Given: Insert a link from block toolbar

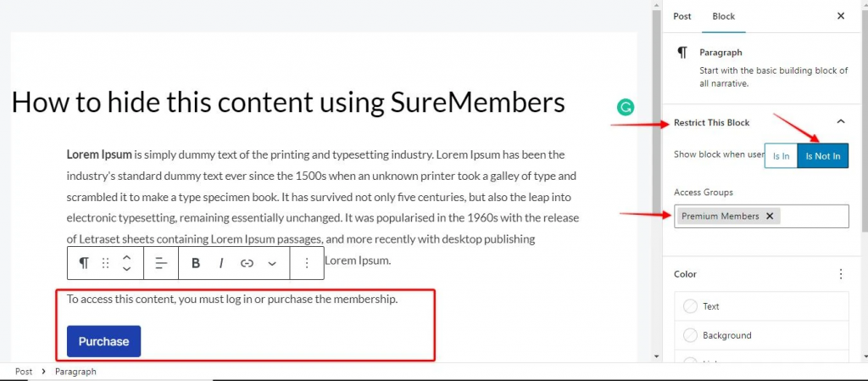Looking at the screenshot, I should tap(247, 263).
